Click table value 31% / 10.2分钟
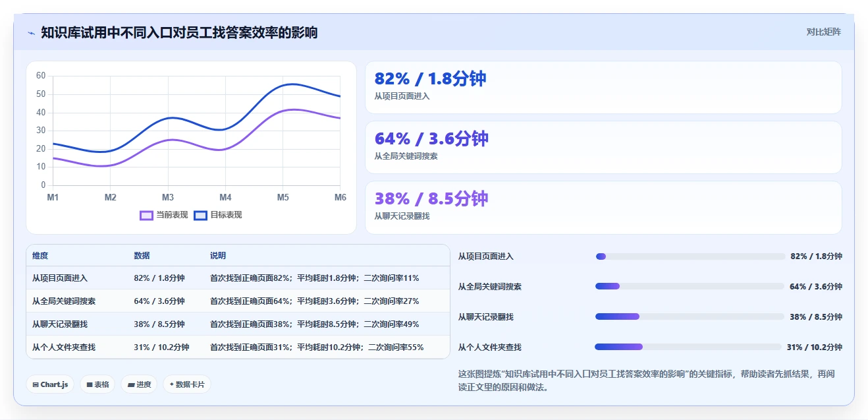 point(161,347)
